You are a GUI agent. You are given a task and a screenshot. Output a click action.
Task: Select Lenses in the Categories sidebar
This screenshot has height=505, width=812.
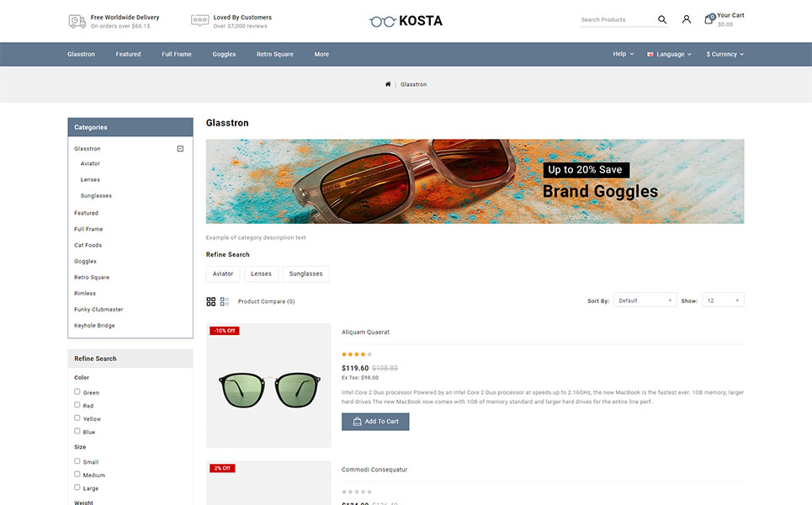tap(90, 180)
